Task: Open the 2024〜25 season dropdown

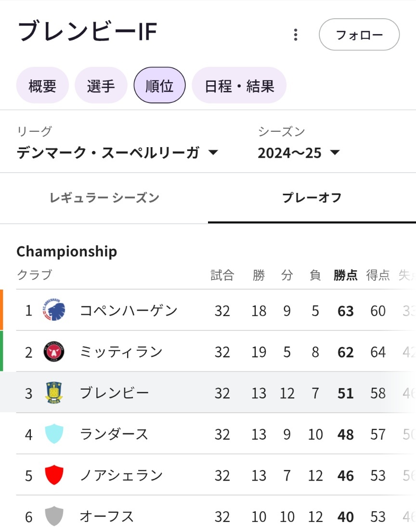Action: [299, 152]
